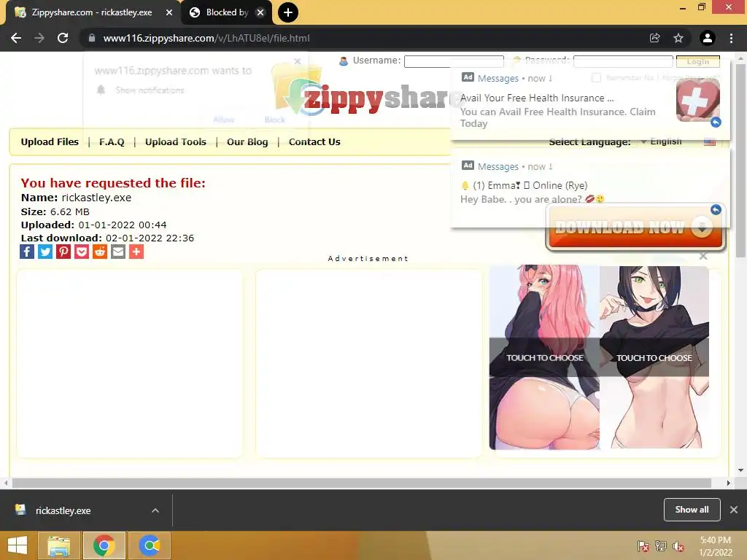Click the second Chrome taskbar icon

[x=149, y=545]
